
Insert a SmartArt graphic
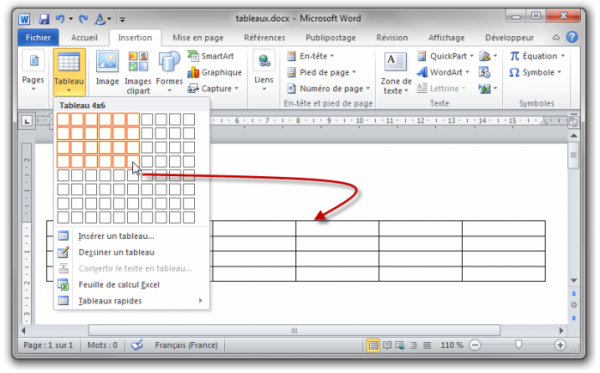click(211, 56)
